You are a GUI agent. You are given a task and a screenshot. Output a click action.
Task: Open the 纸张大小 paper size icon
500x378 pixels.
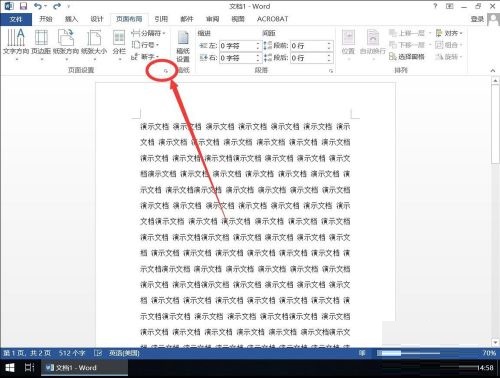[94, 43]
